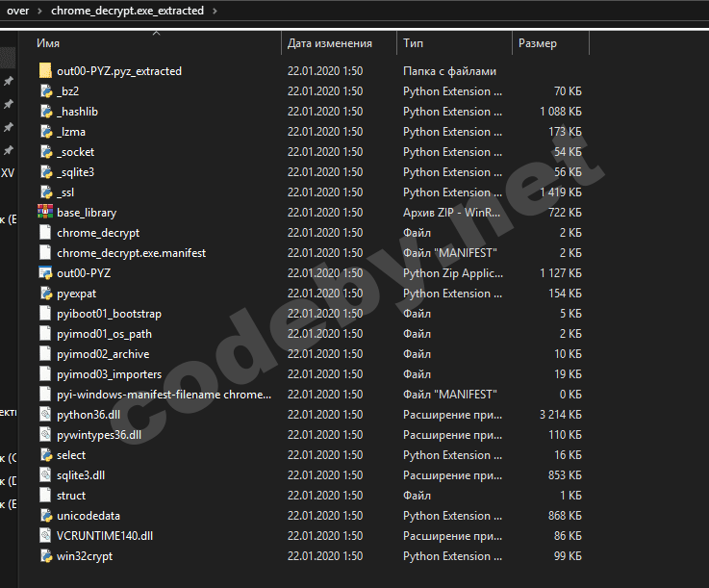Select the _hashlib file icon
Image resolution: width=709 pixels, height=588 pixels.
point(45,112)
